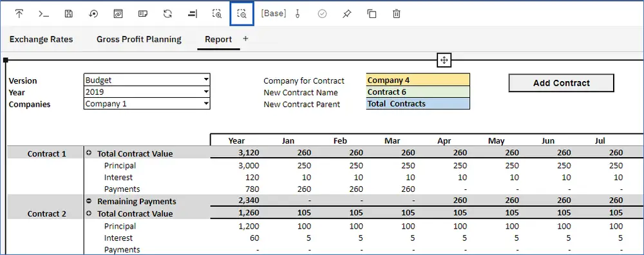Click the command prompt icon

[44, 14]
